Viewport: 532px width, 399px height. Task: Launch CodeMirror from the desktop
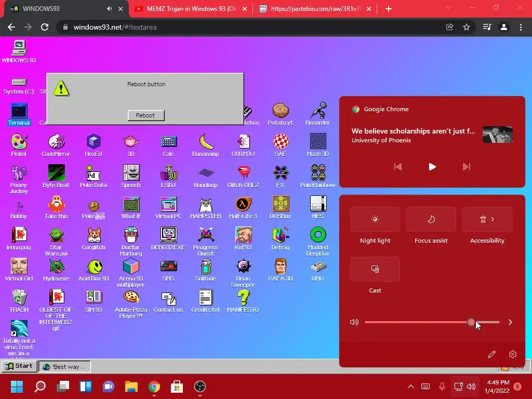(x=56, y=145)
